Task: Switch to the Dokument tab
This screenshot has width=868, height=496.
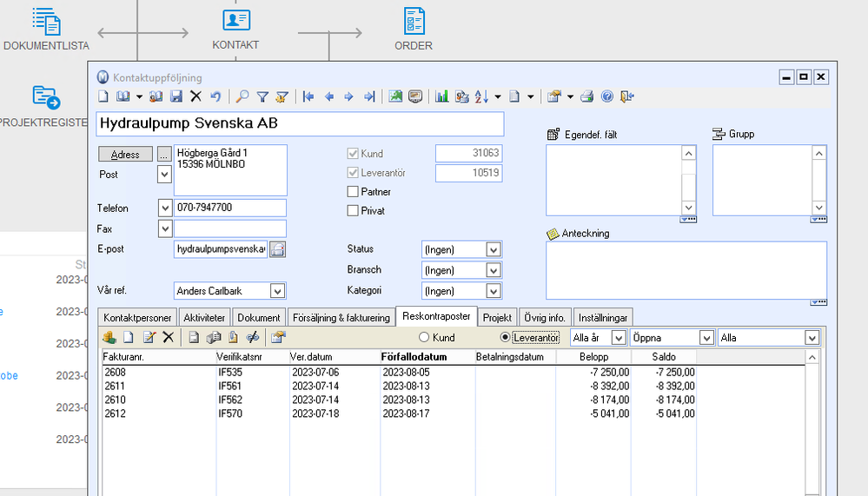Action: coord(259,318)
